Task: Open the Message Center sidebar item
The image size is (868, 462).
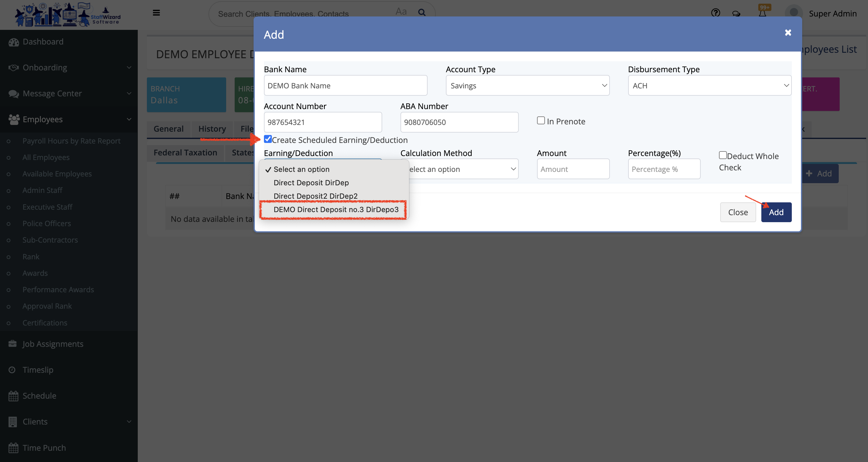Action: click(52, 93)
